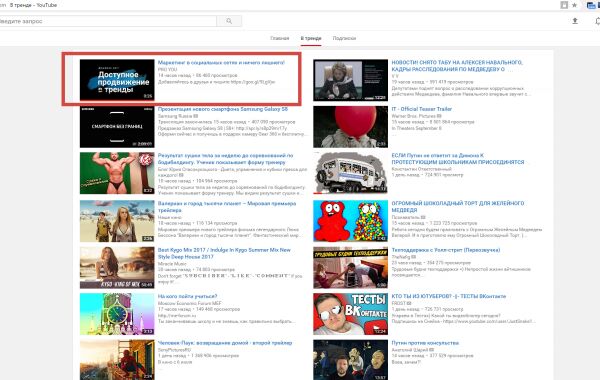
Task: Open the goo.gl link in the first video description
Action: click(x=253, y=82)
